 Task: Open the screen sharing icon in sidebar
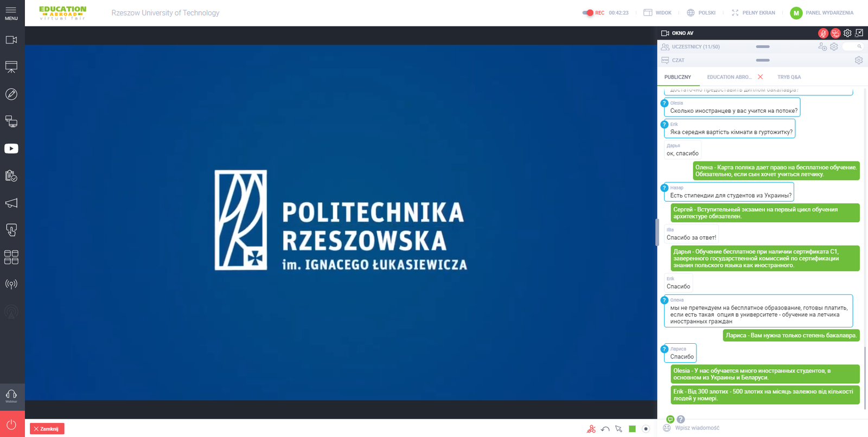coord(11,121)
